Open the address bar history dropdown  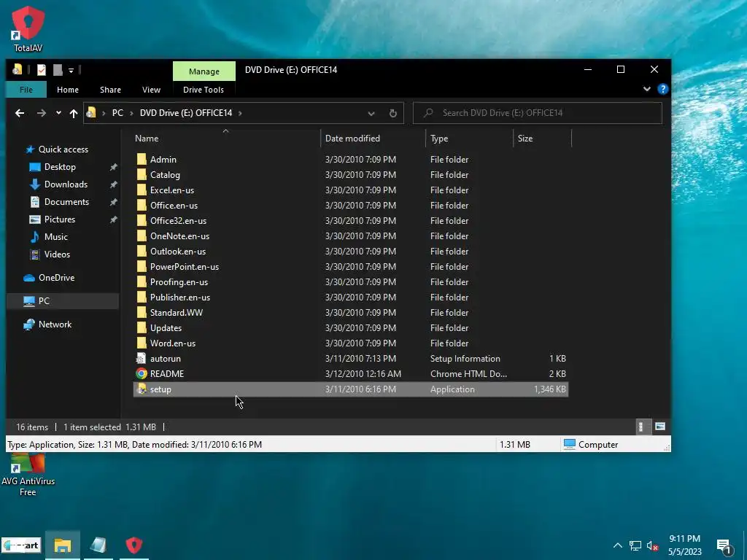tap(371, 113)
